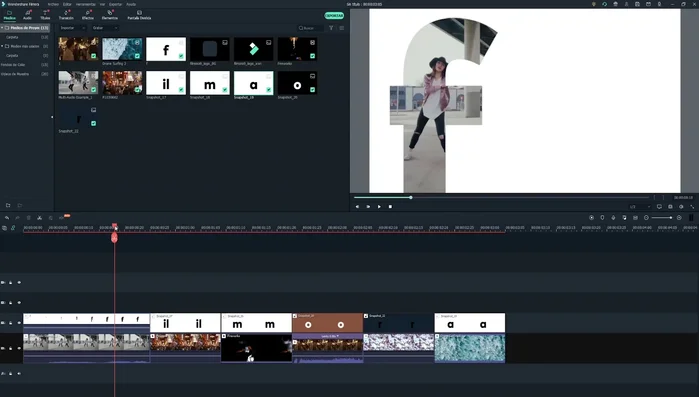699x397 pixels.
Task: Open the Grabar dropdown
Action: (x=105, y=28)
